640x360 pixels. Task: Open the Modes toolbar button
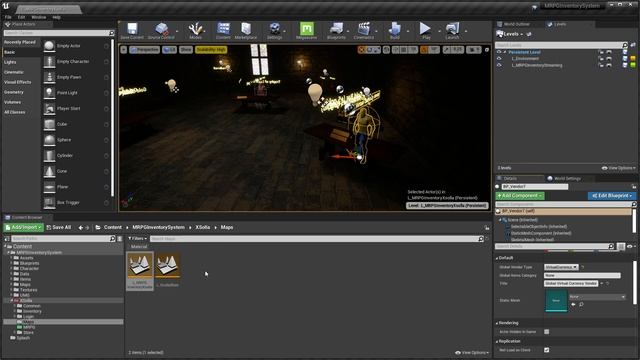pyautogui.click(x=196, y=31)
